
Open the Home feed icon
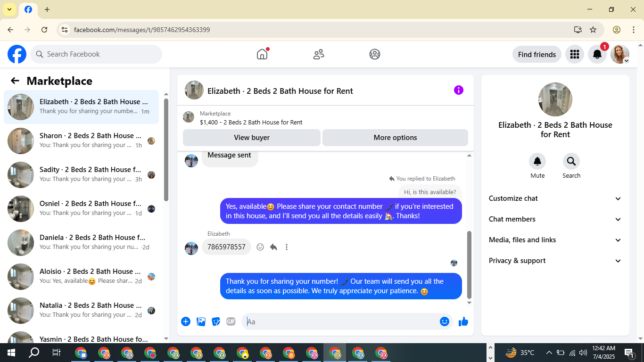pos(262,54)
